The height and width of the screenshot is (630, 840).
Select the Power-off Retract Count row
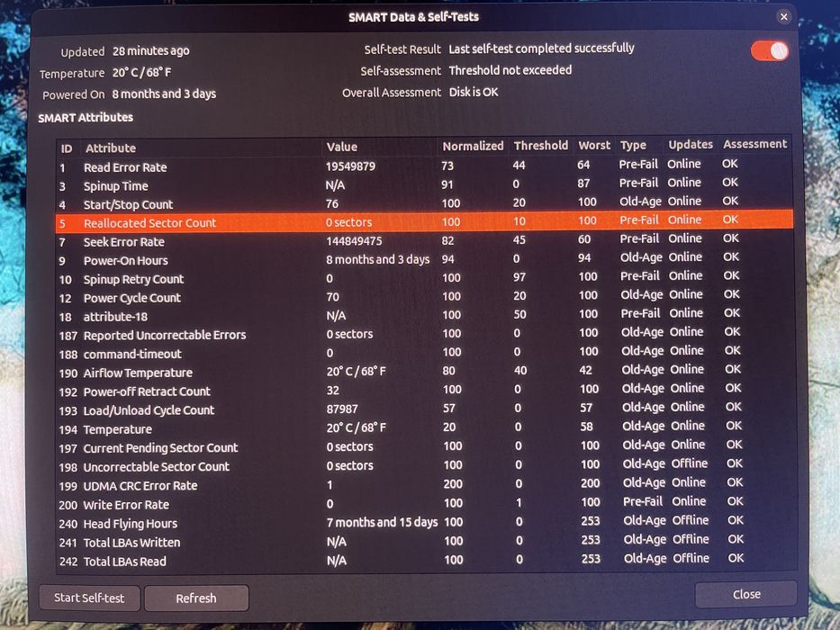point(424,391)
